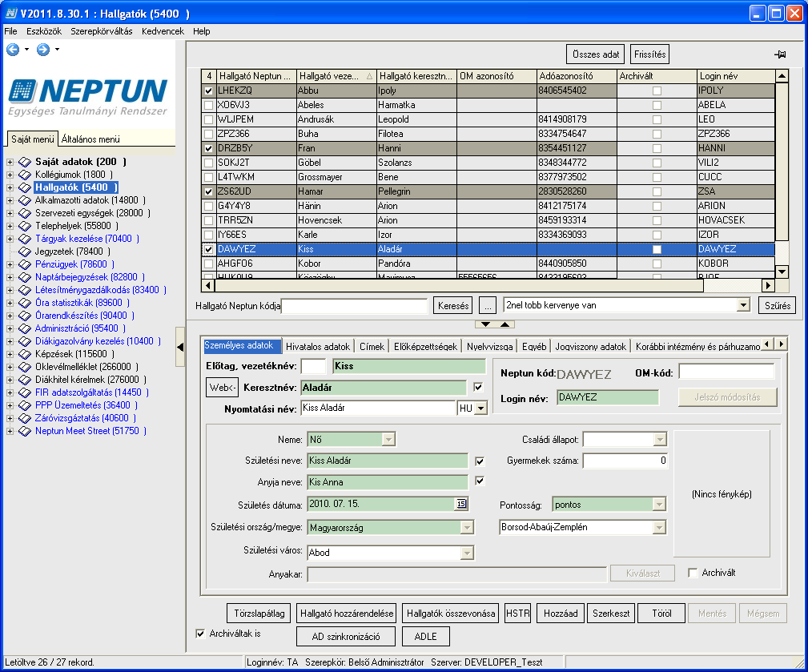
Task: Click the blue forward navigation arrow
Action: (x=43, y=50)
